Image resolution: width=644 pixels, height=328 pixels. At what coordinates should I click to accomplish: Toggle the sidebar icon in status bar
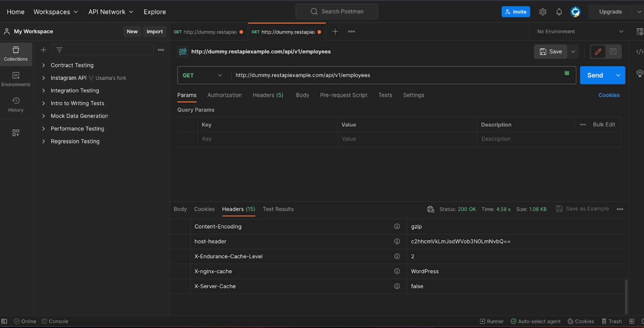click(x=5, y=321)
